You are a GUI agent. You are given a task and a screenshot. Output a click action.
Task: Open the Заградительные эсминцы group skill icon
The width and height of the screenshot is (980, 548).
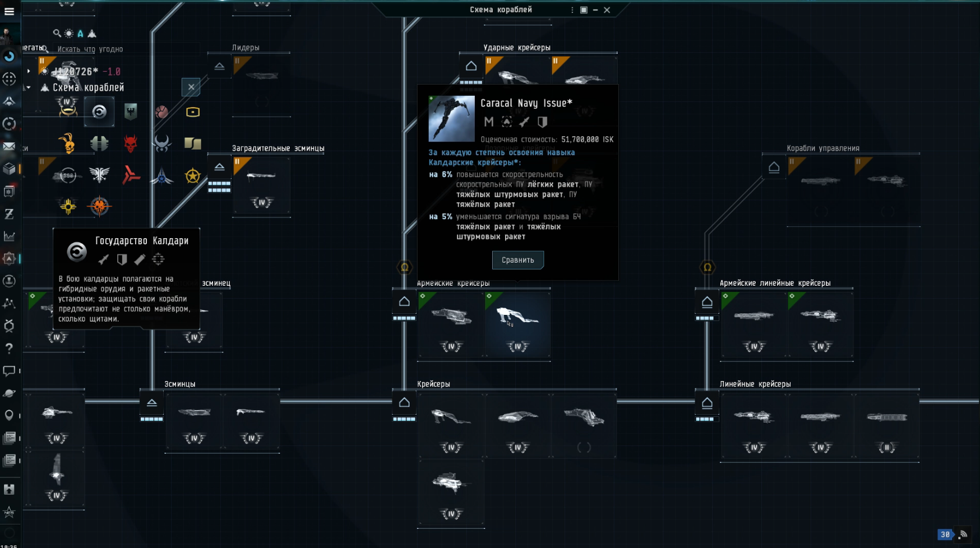point(219,167)
